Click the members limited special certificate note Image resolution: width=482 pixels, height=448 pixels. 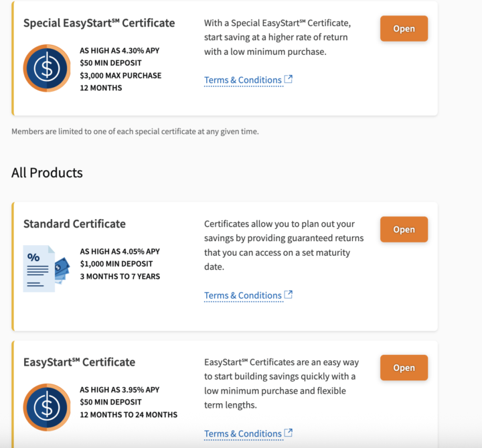(x=135, y=132)
